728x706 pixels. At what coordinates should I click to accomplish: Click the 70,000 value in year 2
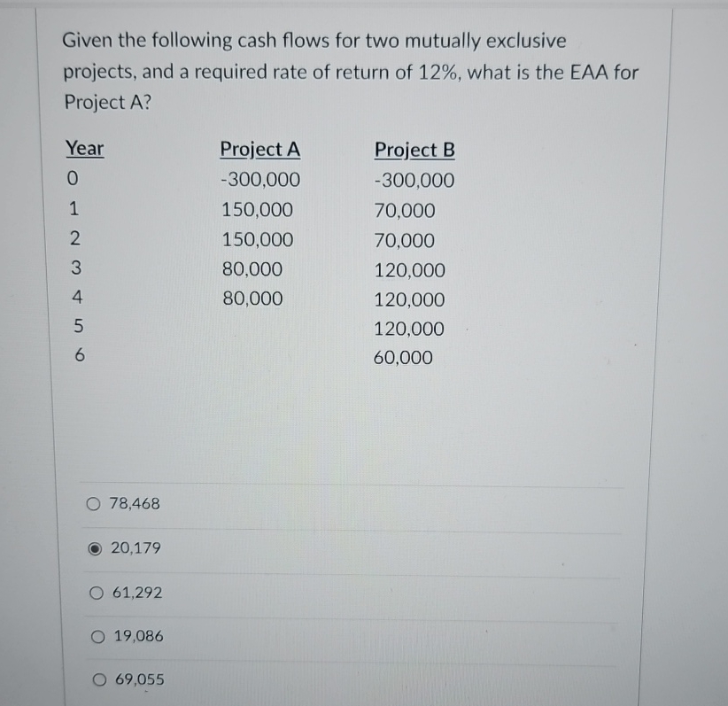(404, 239)
